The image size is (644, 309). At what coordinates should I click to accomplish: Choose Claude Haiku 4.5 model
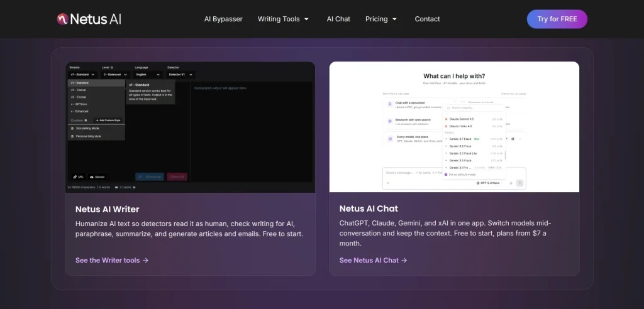click(474, 126)
